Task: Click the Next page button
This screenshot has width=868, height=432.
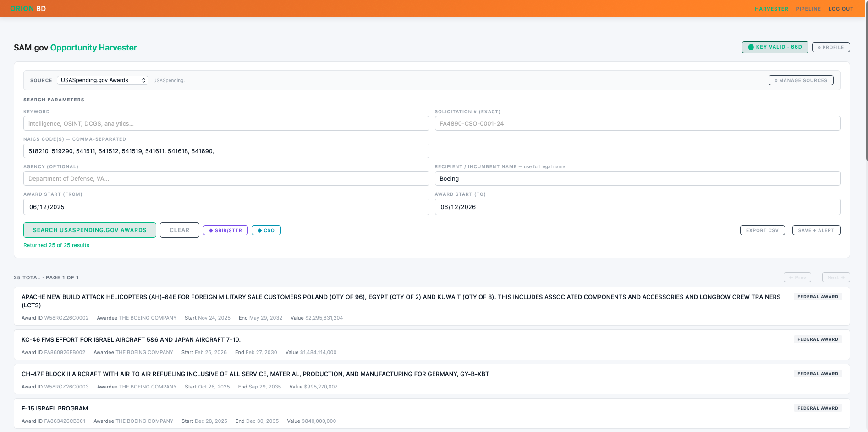Action: [x=835, y=277]
